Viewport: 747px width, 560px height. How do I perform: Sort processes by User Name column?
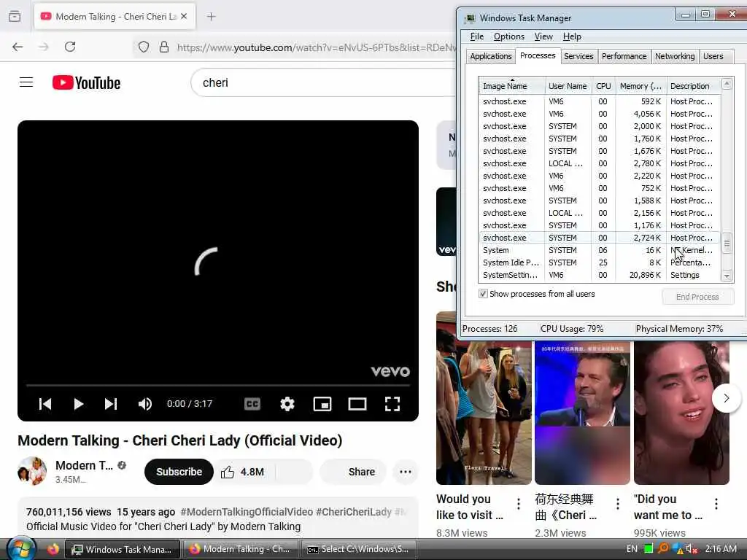tap(568, 86)
